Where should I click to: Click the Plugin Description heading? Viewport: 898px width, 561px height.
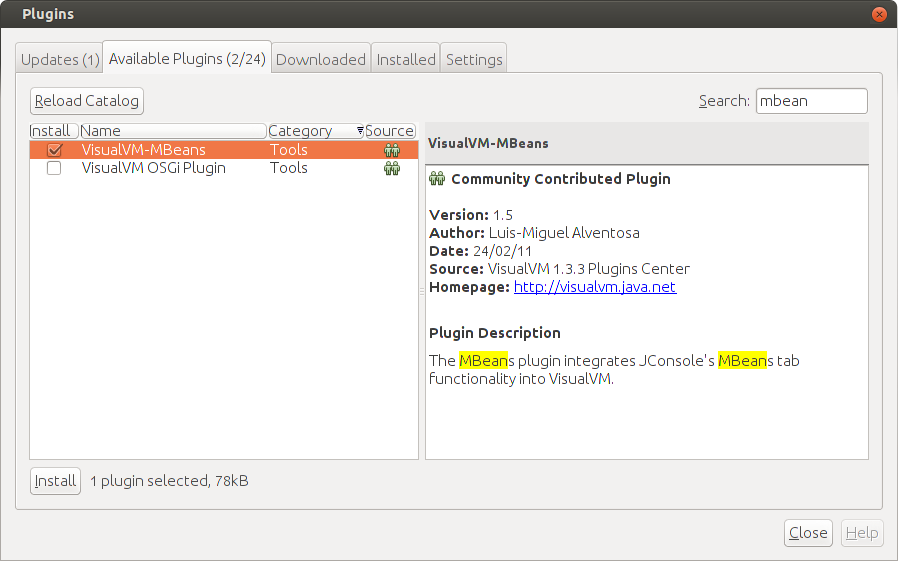tap(495, 333)
